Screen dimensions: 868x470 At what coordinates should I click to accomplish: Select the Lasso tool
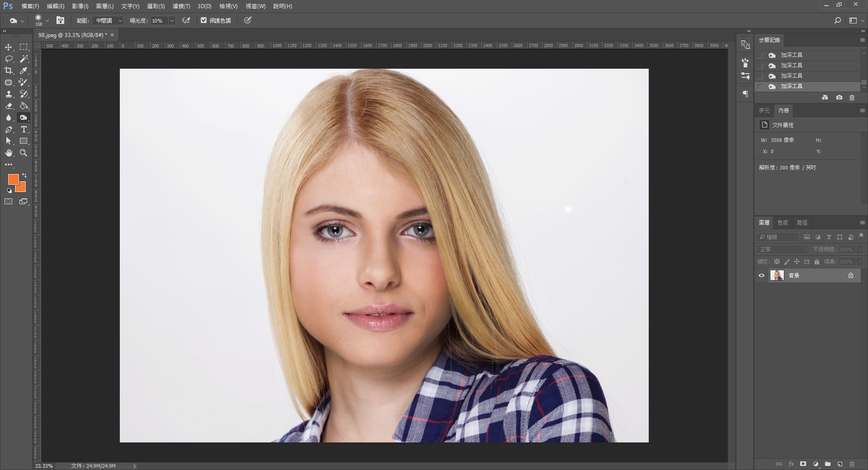click(x=9, y=59)
